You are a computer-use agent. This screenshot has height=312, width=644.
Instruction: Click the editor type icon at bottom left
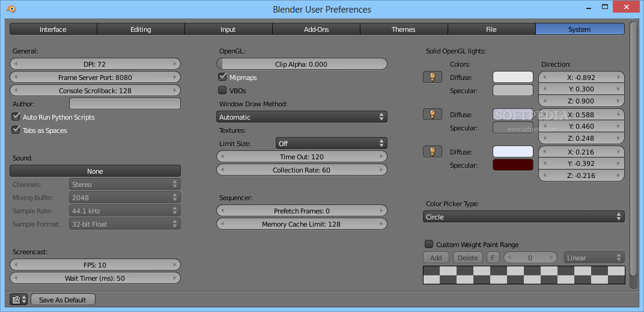point(19,299)
